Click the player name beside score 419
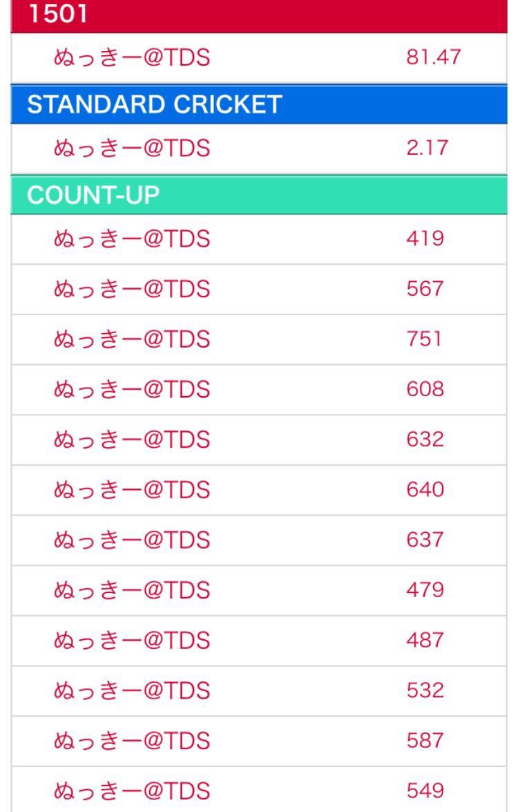 (x=131, y=239)
